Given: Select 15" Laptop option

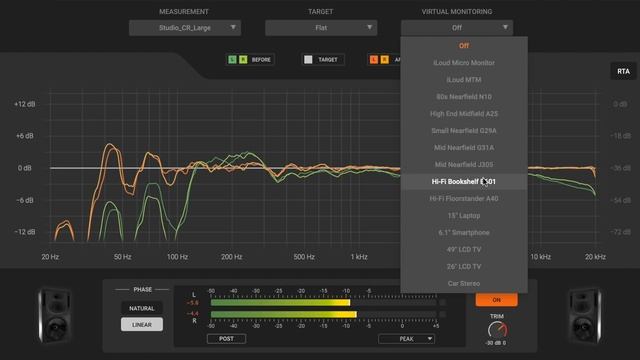Looking at the screenshot, I should click(x=464, y=216).
